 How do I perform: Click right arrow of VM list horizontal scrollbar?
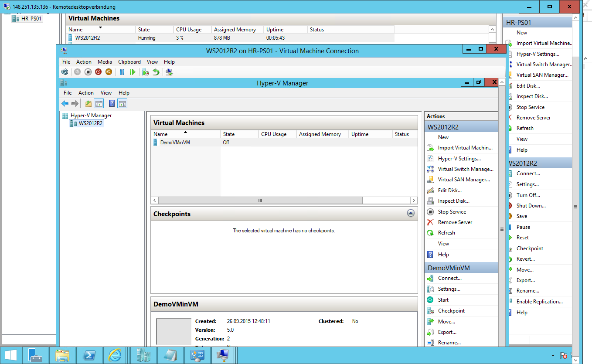[x=414, y=200]
